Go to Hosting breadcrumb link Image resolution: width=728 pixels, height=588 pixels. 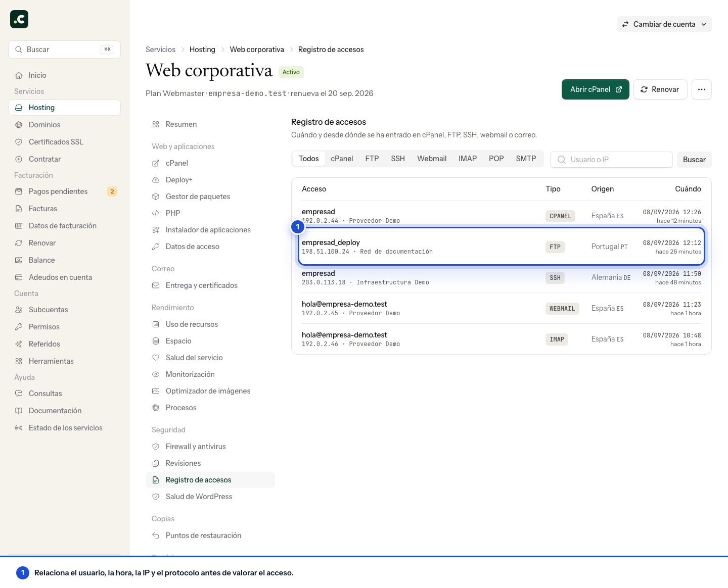(x=202, y=50)
